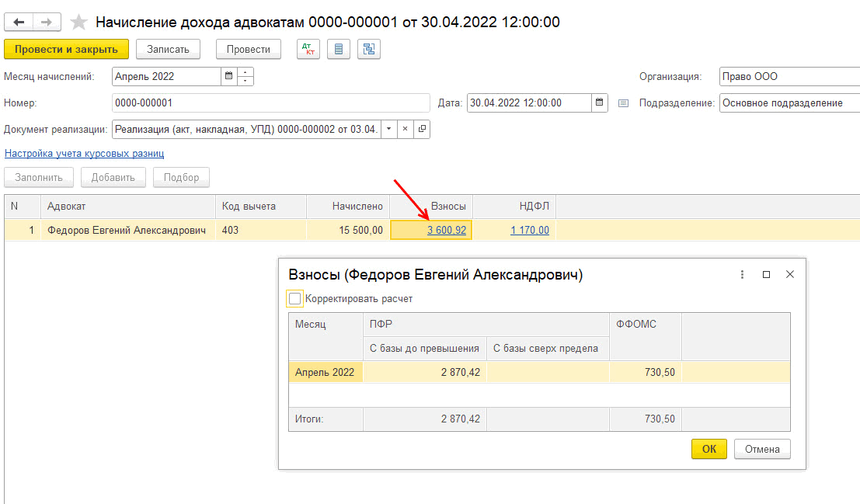The image size is (860, 504).
Task: Click the НДФЛ amount 1 170,00 link
Action: tap(529, 230)
